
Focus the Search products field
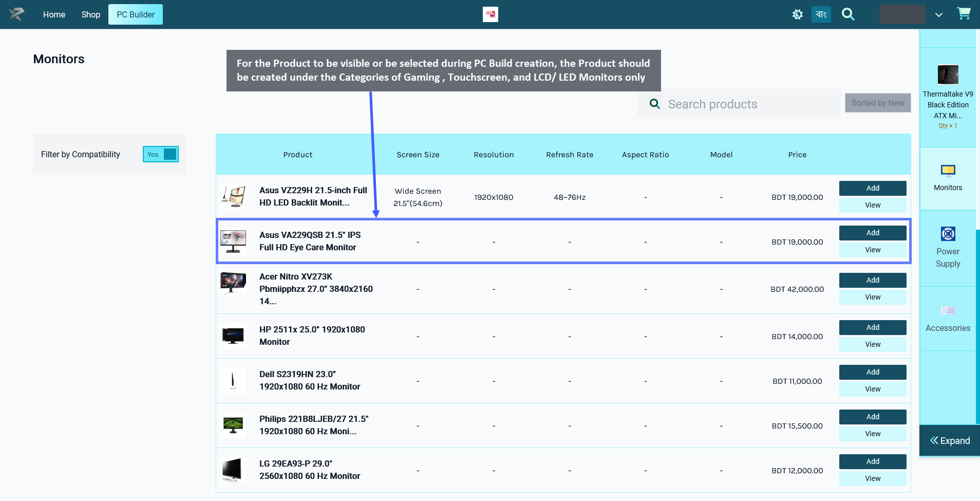(739, 104)
